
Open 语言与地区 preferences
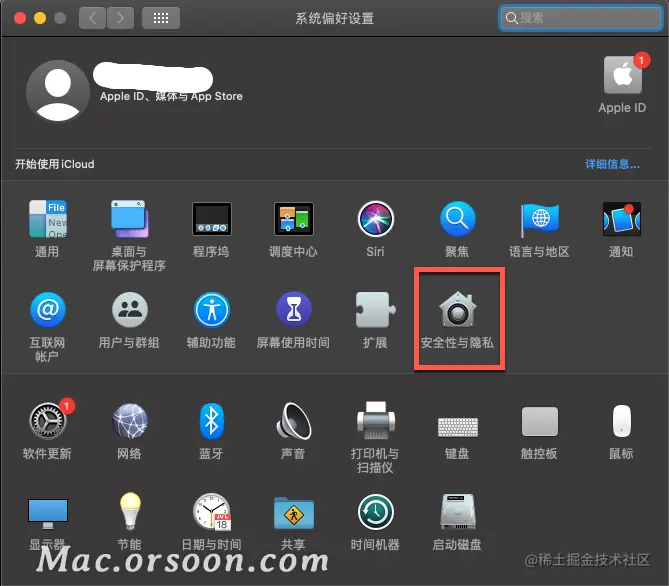tap(539, 220)
